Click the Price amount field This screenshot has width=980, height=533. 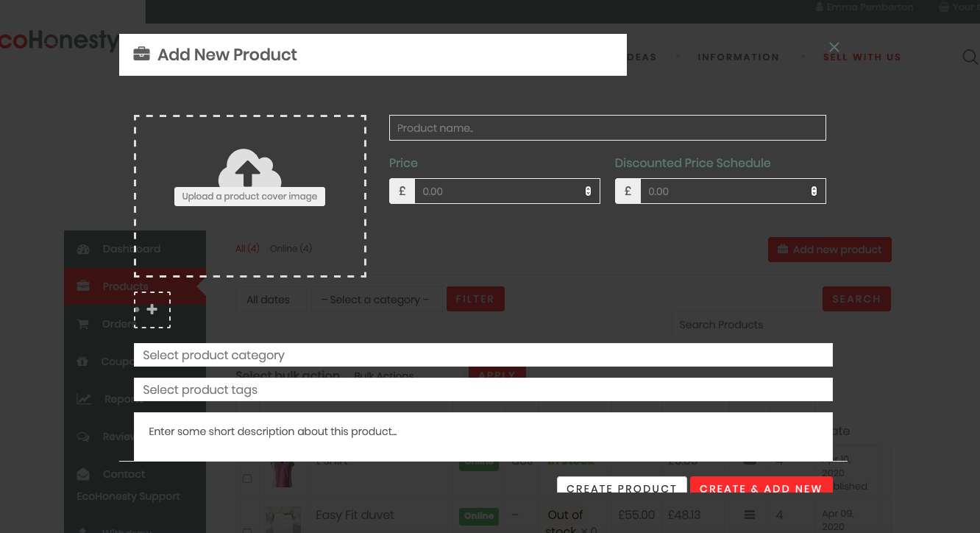coord(507,191)
